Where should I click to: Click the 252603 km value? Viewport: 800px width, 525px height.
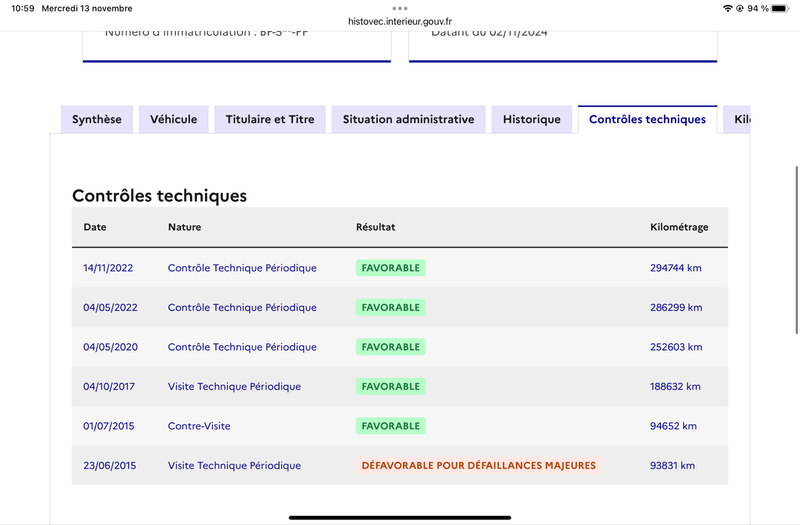(x=676, y=347)
